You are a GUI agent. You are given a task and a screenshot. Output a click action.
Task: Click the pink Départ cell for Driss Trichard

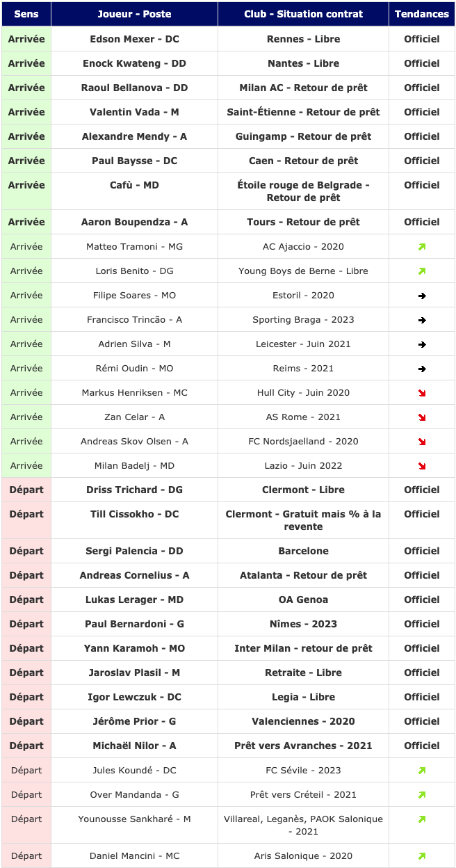[x=26, y=490]
